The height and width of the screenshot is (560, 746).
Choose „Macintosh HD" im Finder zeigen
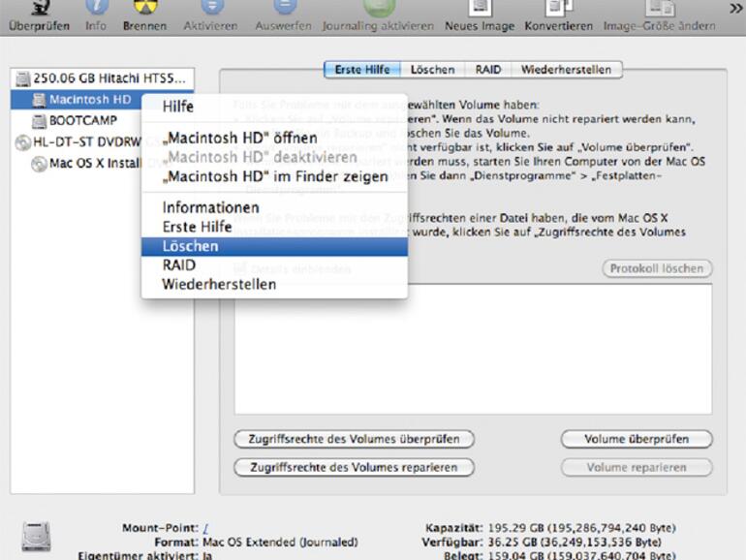(274, 176)
